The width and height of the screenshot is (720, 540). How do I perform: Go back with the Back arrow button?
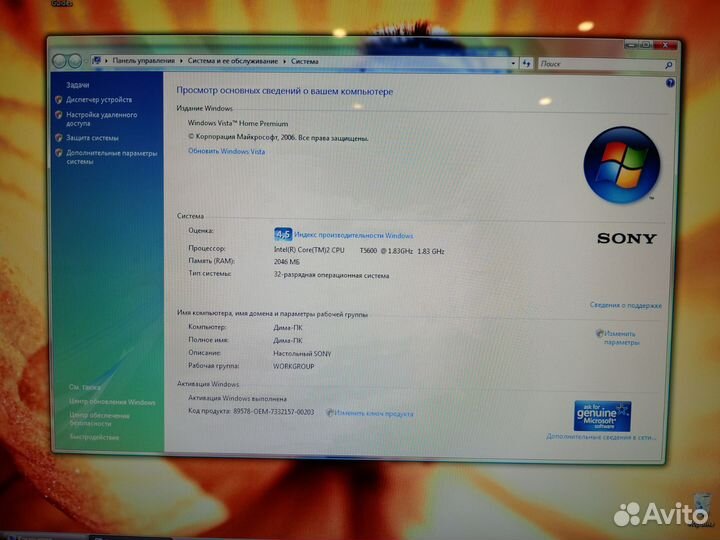coord(59,61)
